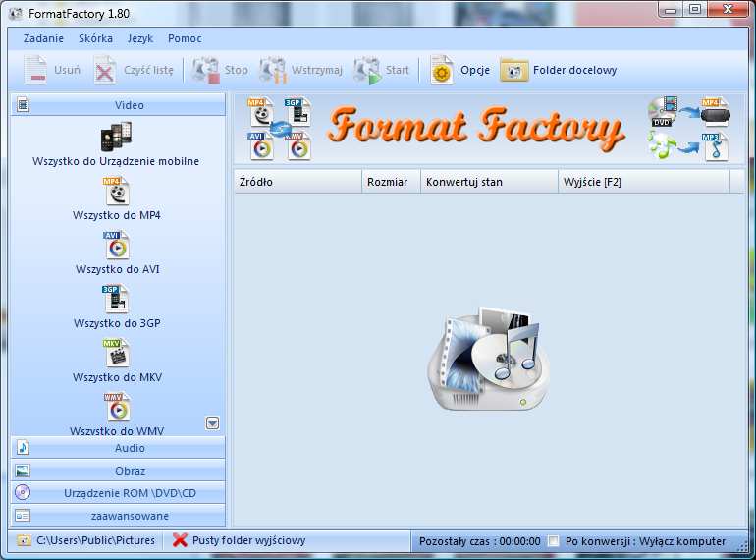Viewport: 756px width, 560px height.
Task: Click the Start conversion icon
Action: (367, 71)
